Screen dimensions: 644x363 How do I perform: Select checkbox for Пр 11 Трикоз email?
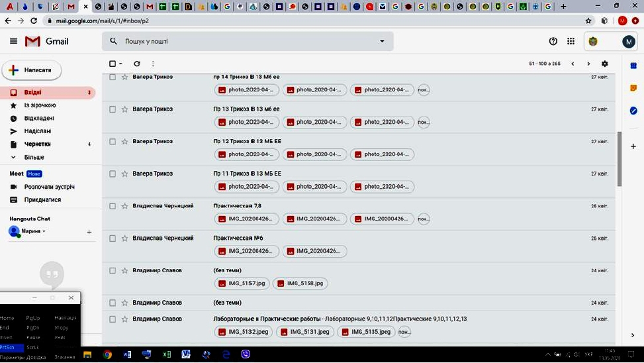(x=113, y=174)
